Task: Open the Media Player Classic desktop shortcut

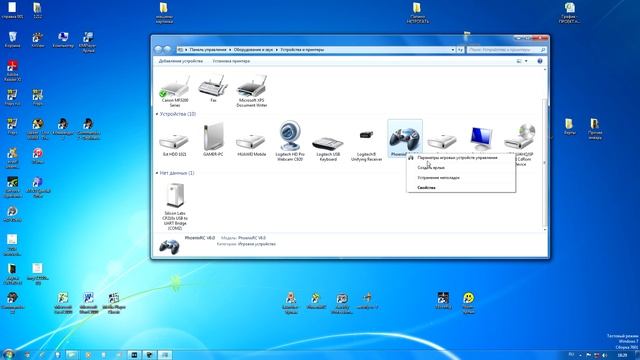Action: tap(113, 303)
